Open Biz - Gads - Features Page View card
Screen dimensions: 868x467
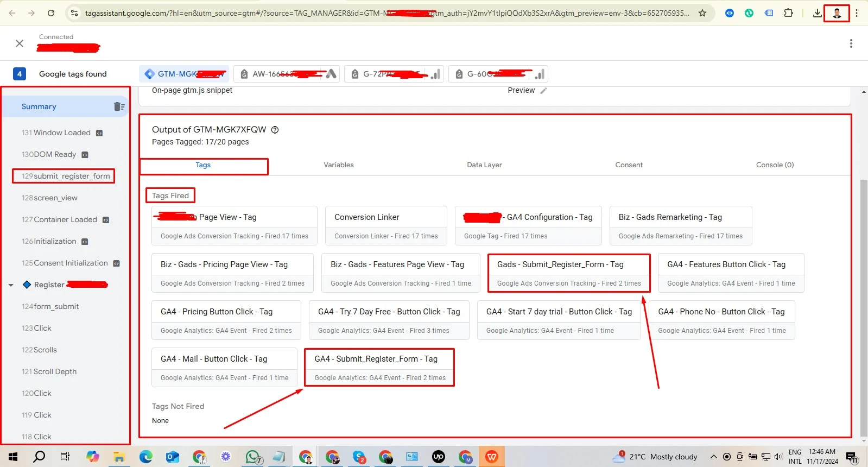pyautogui.click(x=401, y=273)
